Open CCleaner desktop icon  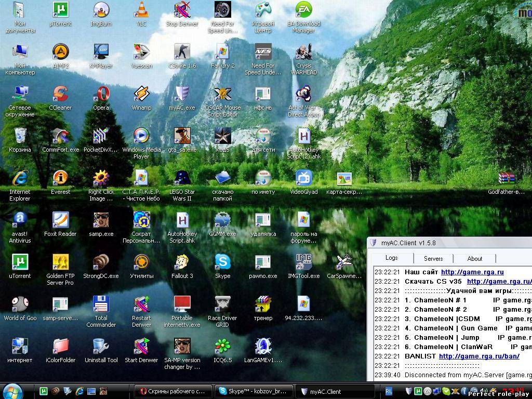click(60, 98)
